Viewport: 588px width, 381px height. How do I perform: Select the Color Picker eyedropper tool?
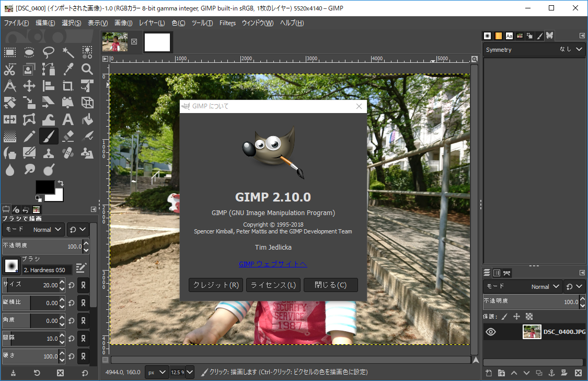coord(68,69)
